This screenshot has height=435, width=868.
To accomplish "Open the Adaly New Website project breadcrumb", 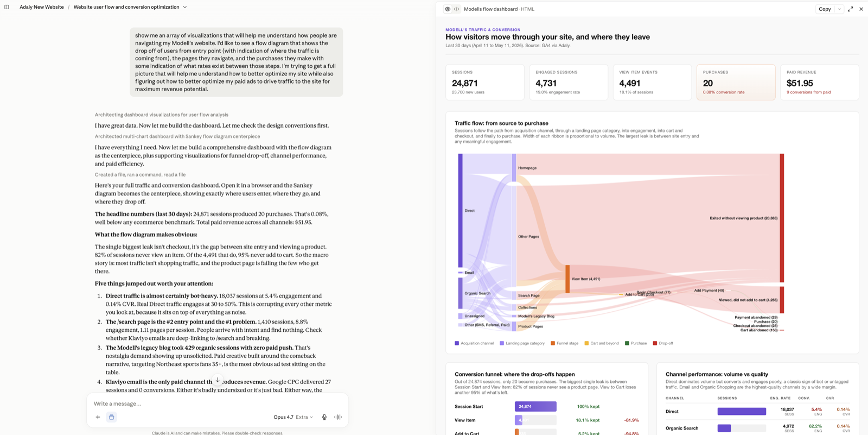I will (x=42, y=7).
